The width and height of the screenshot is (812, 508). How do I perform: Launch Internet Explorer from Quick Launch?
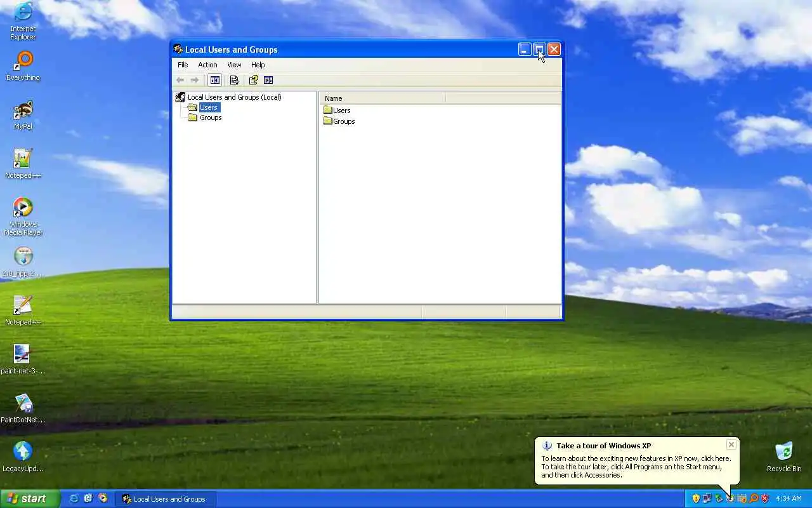pos(74,499)
